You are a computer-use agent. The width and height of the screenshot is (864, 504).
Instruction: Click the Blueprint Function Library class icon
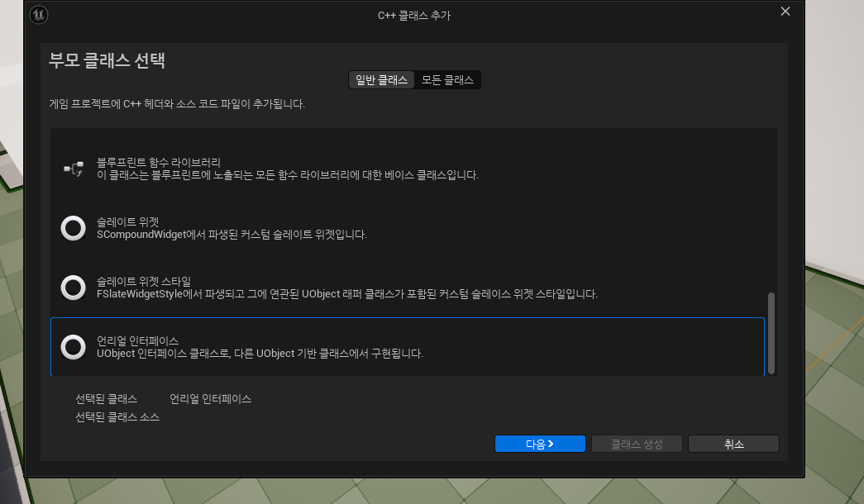(x=74, y=169)
